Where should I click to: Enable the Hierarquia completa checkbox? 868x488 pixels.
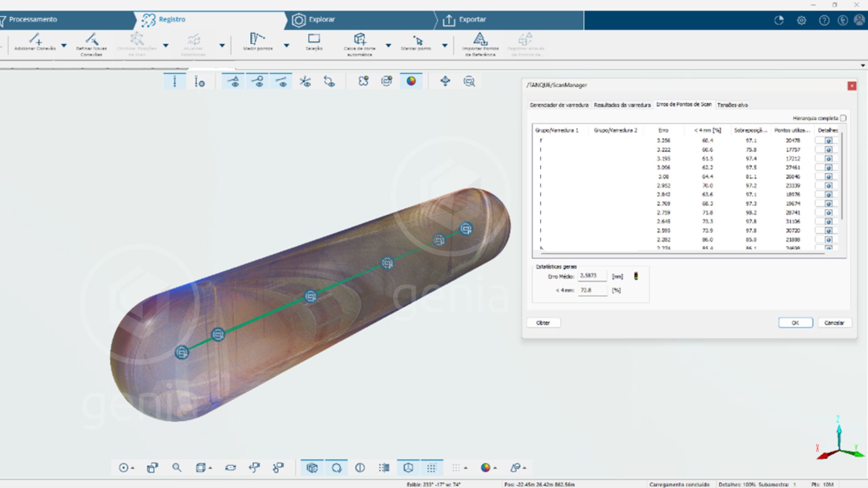point(843,118)
